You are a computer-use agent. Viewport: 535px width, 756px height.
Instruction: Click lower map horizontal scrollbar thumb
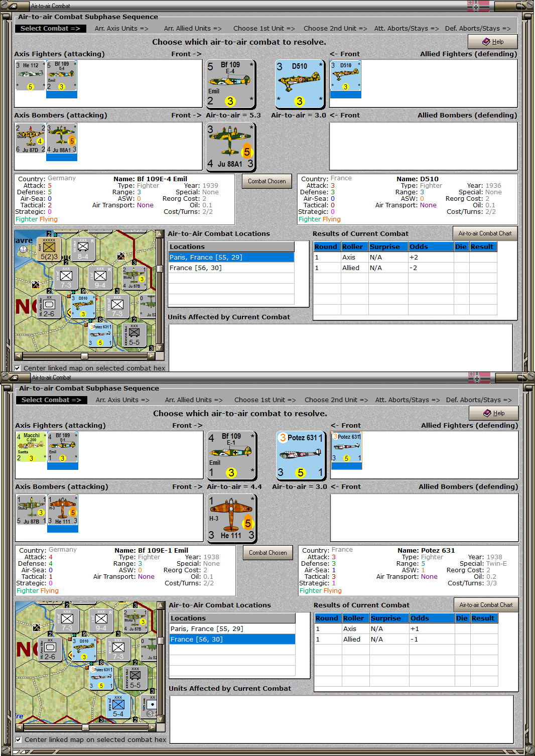pos(85,727)
